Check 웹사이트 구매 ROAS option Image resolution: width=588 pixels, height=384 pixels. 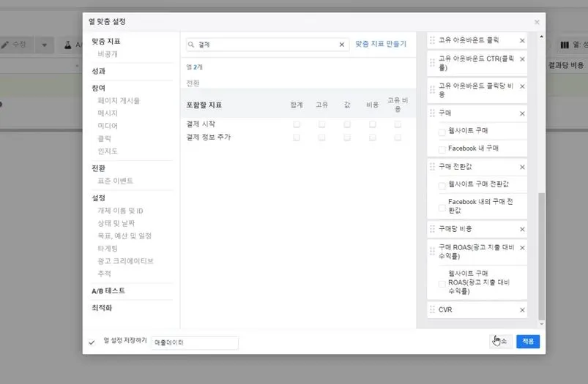click(442, 284)
